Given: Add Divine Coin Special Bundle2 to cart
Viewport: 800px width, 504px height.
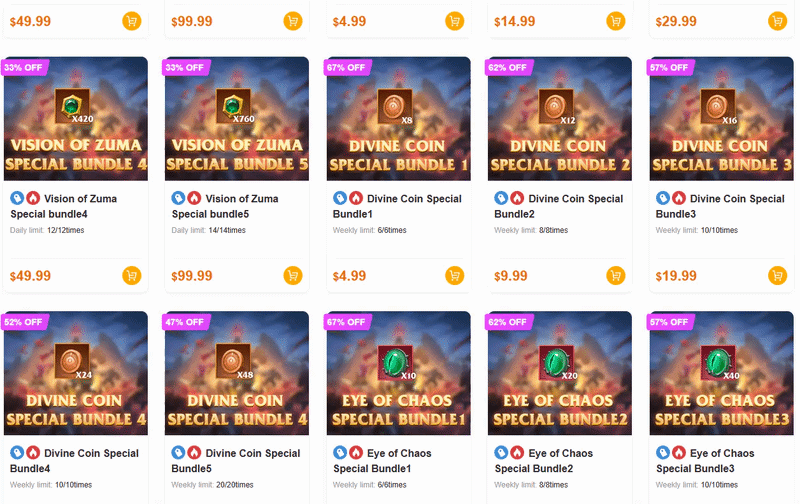Looking at the screenshot, I should click(616, 275).
